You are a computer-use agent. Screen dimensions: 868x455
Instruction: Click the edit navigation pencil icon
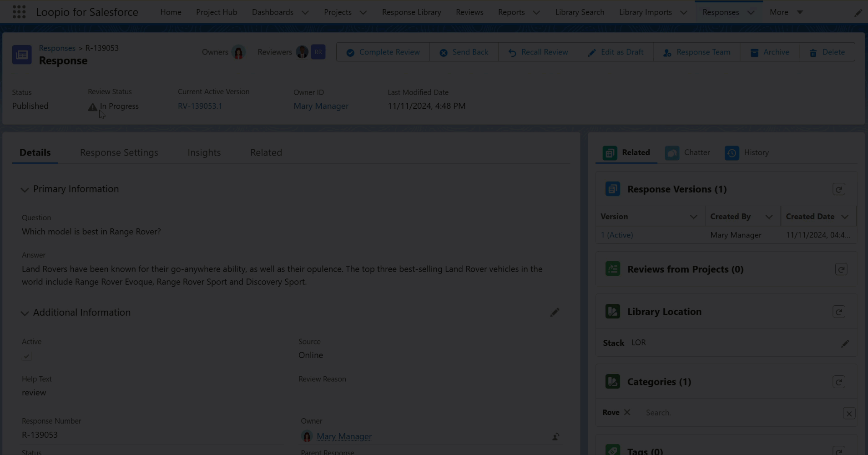(x=858, y=13)
